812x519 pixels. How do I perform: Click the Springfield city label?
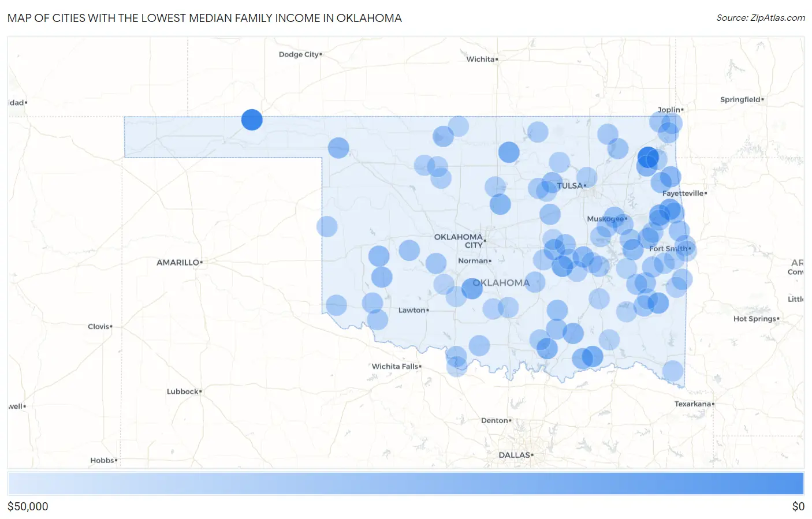coord(740,99)
